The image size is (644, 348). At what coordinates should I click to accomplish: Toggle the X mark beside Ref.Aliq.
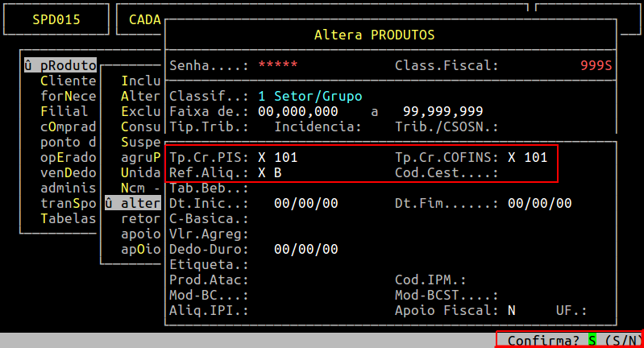pos(262,172)
